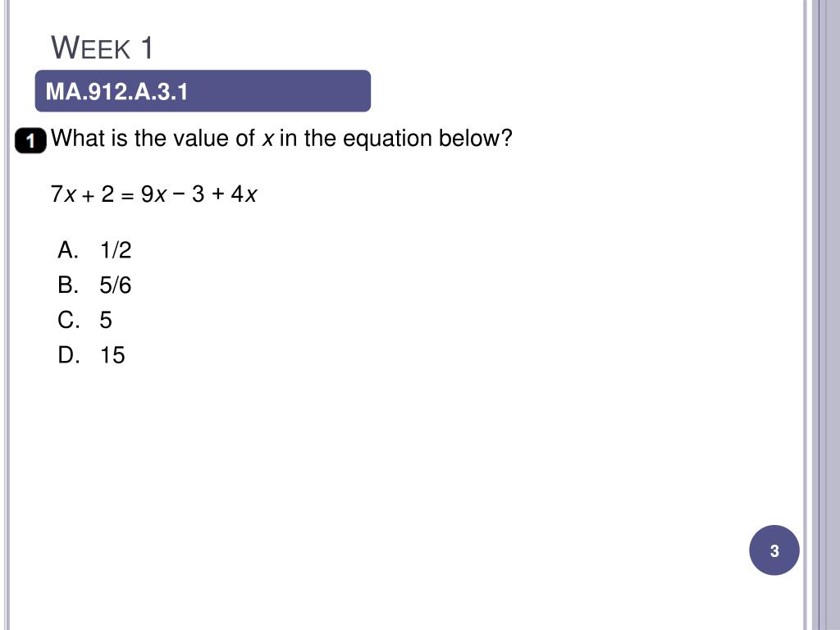Click the black question number 1 badge
Screen dimensions: 840x630
click(30, 141)
